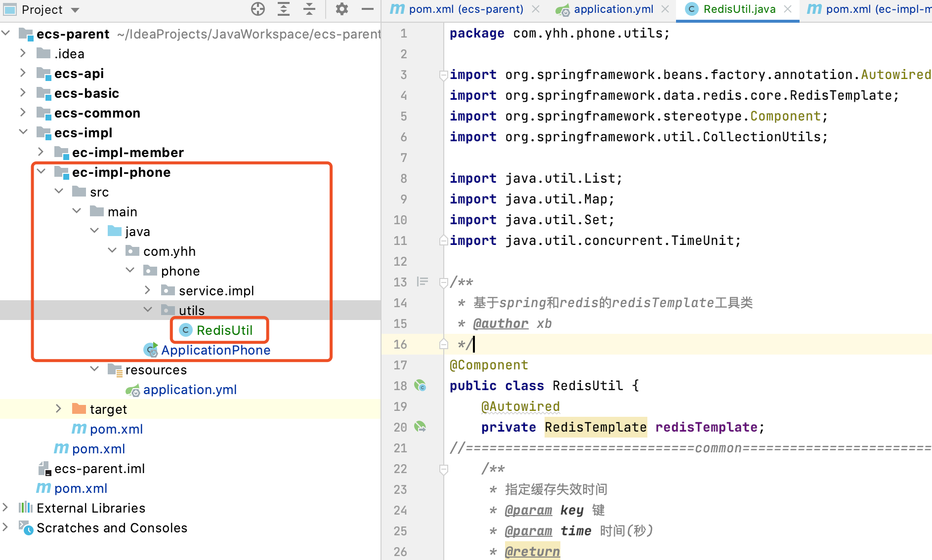
Task: Click the ApplicationPhone run class icon
Action: point(151,350)
